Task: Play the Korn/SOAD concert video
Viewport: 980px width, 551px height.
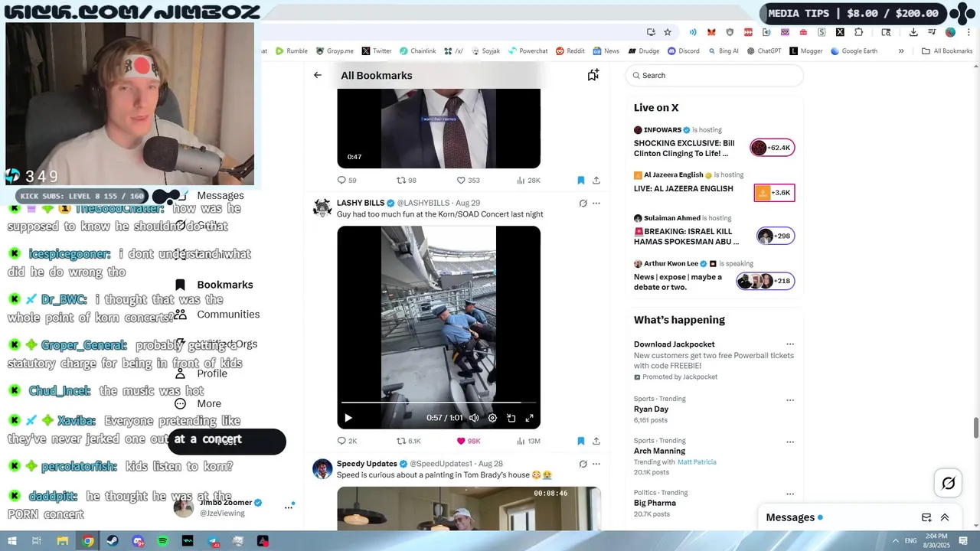Action: 348,418
